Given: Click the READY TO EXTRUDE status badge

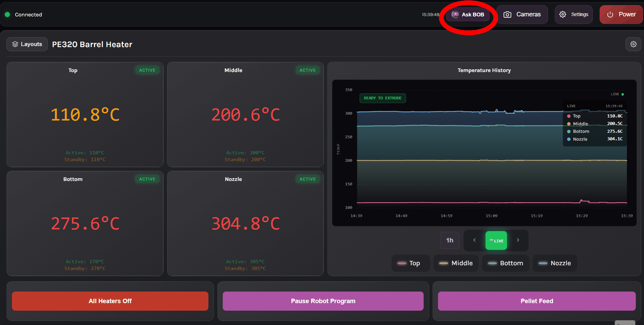Looking at the screenshot, I should [x=383, y=98].
